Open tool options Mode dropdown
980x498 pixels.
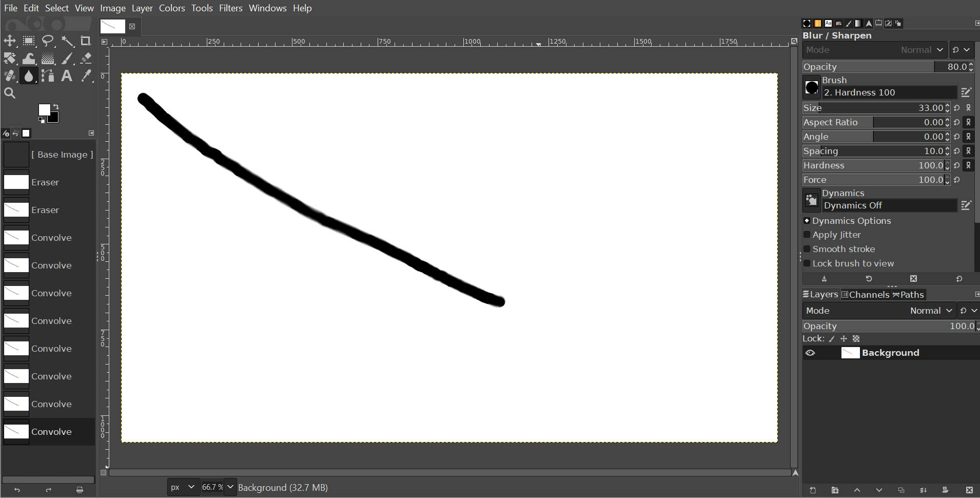click(x=875, y=50)
